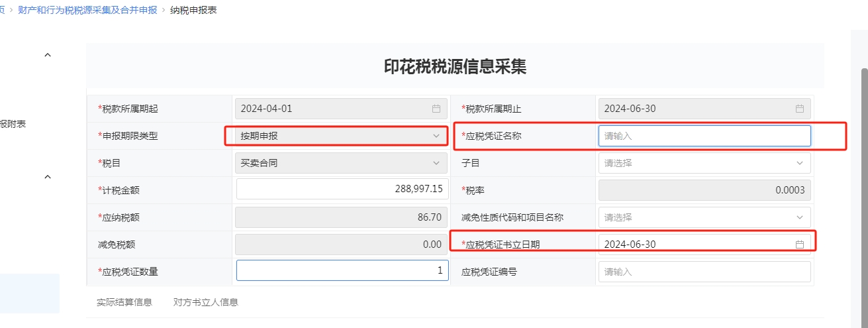
Task: Open calendar icon for 应税凭证书立日期
Action: pyautogui.click(x=800, y=245)
